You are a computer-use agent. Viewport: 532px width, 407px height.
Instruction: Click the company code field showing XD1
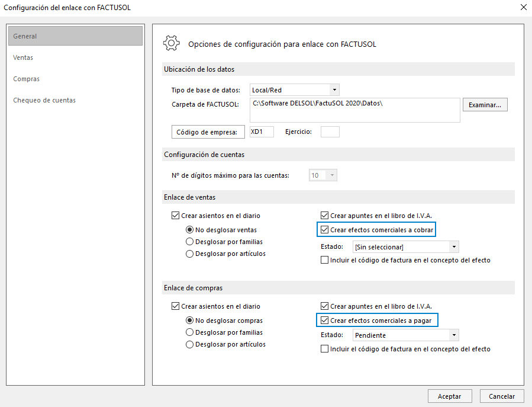tap(262, 132)
